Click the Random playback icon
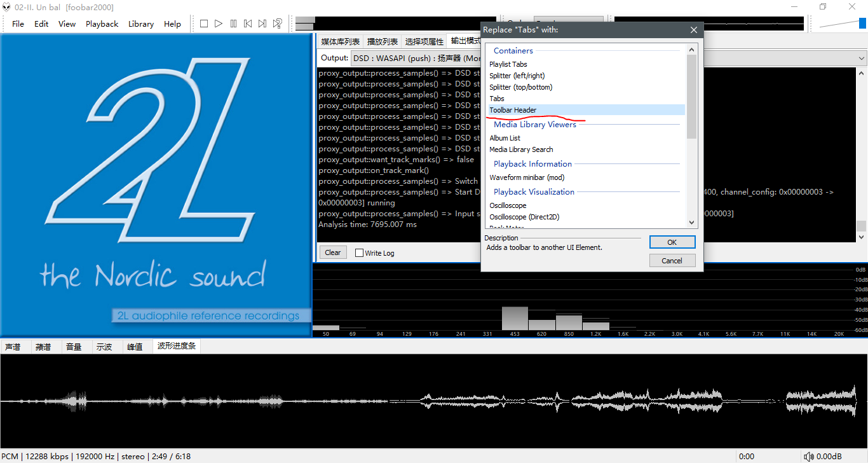 [278, 24]
